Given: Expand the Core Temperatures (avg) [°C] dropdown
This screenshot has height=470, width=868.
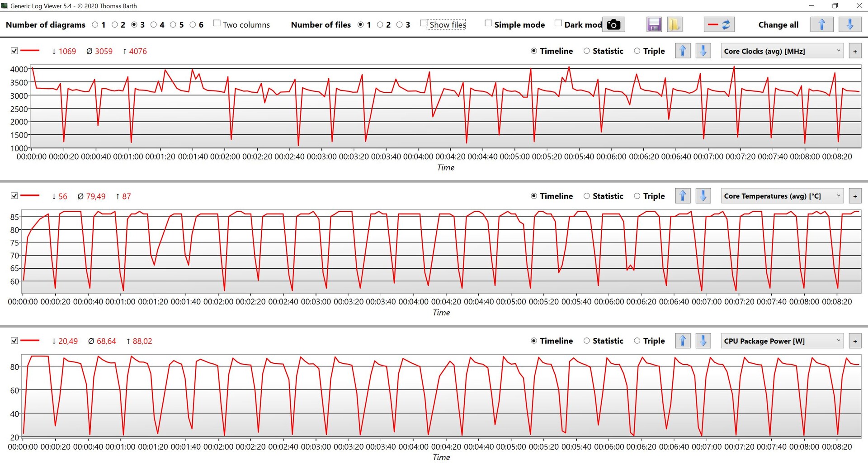Looking at the screenshot, I should (782, 196).
